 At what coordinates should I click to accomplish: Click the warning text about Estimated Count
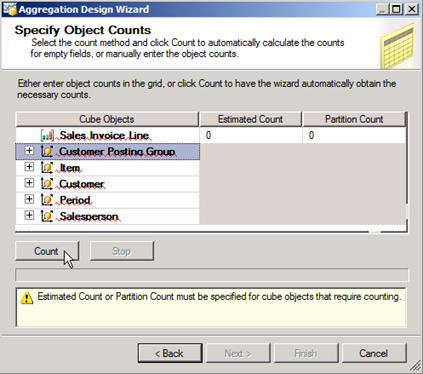[x=219, y=297]
